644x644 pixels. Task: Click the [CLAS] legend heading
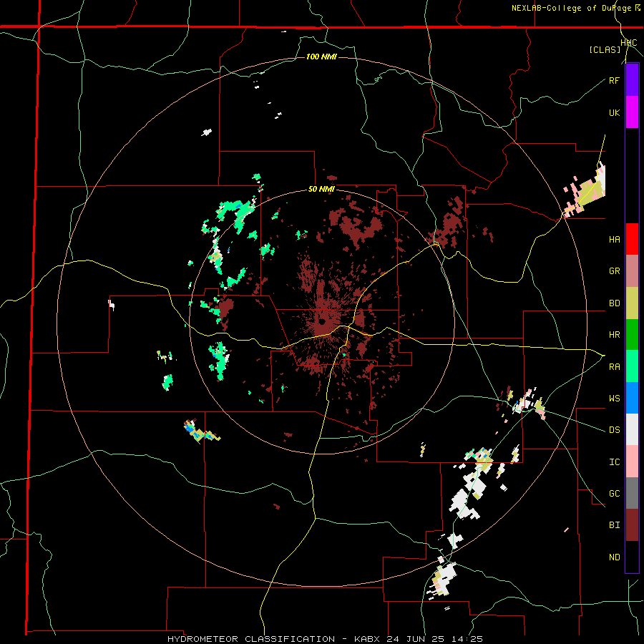coord(605,49)
